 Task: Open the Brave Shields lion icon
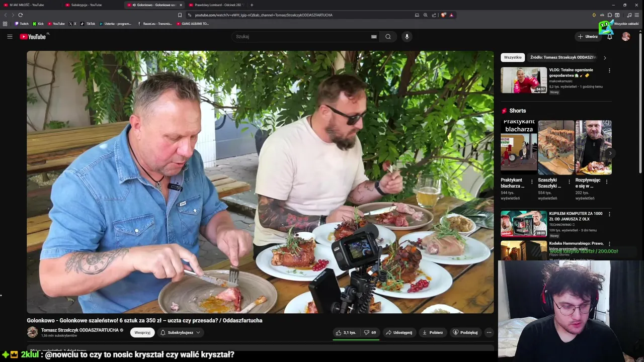click(x=443, y=15)
